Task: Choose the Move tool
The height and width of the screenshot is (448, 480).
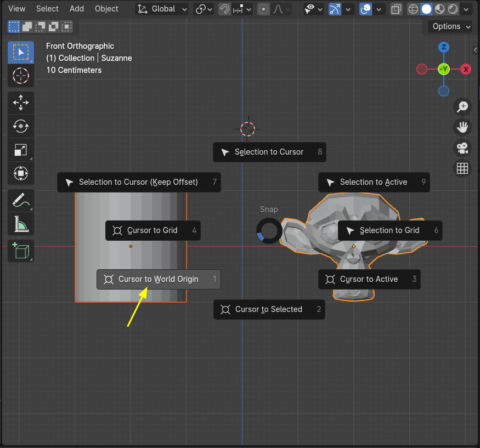Action: point(21,103)
